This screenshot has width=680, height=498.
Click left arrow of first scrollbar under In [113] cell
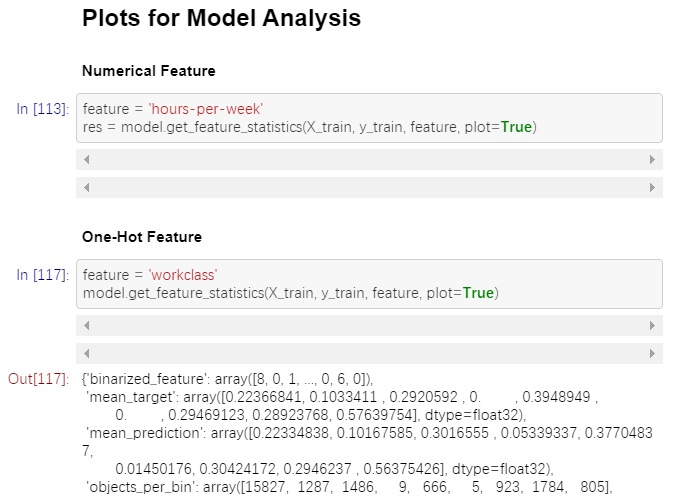pos(87,160)
